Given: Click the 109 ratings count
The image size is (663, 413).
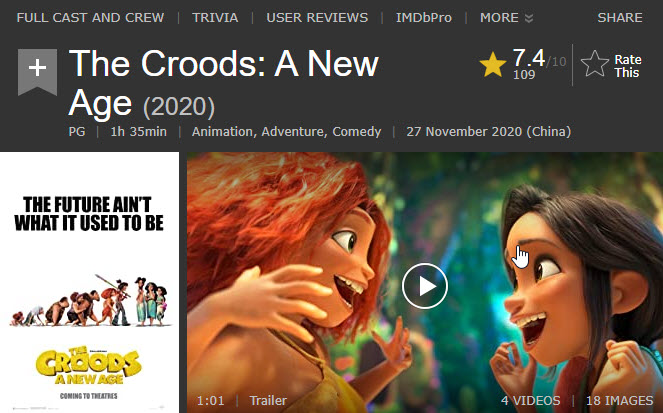Looking at the screenshot, I should point(524,75).
